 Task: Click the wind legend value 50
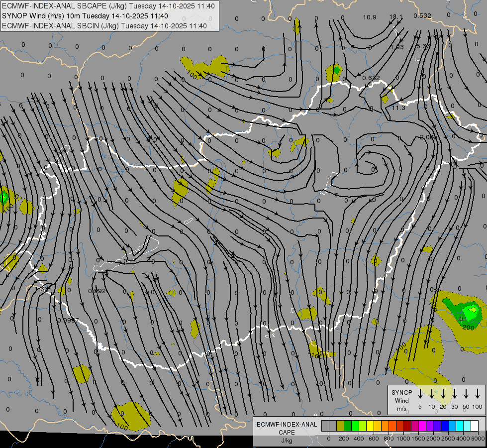466,407
